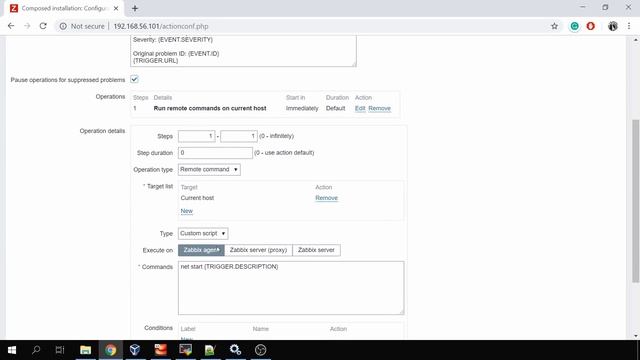The height and width of the screenshot is (360, 640).
Task: Select the Composed installation tab
Action: point(64,8)
